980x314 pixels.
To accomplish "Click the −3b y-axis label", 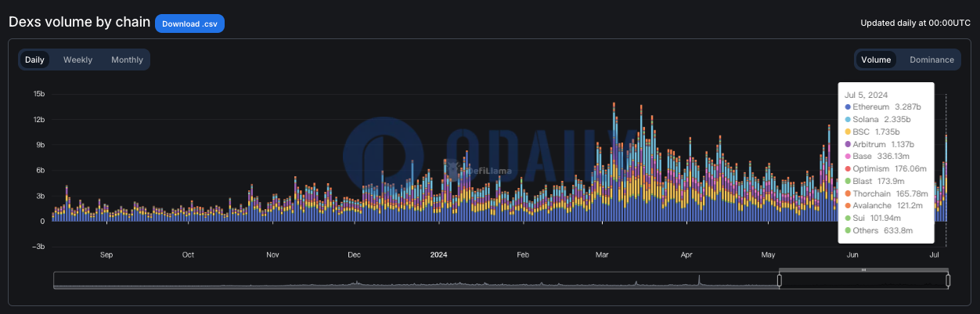I will 38,247.
